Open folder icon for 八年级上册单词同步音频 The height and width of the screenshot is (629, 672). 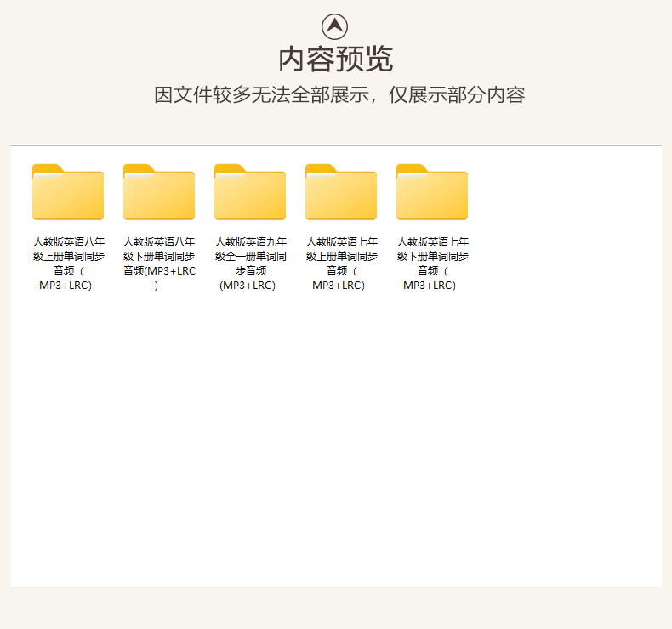68,192
